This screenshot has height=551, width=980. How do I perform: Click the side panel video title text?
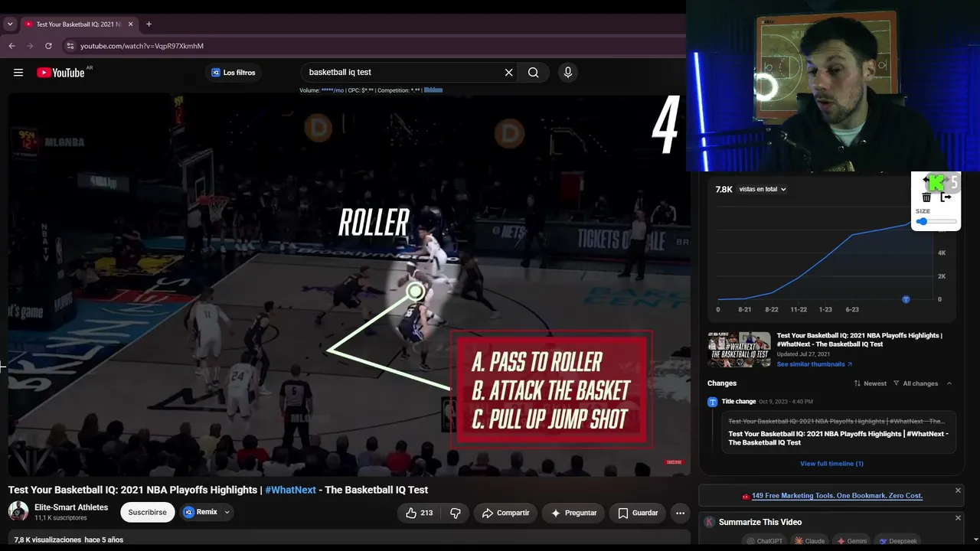(x=860, y=340)
